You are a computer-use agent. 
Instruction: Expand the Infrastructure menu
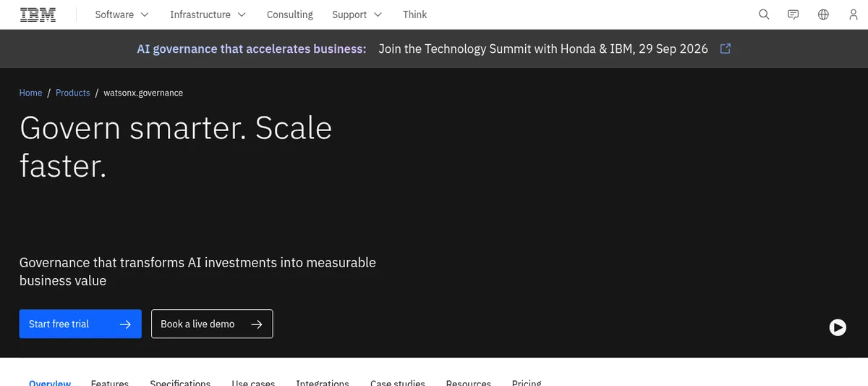tap(208, 14)
